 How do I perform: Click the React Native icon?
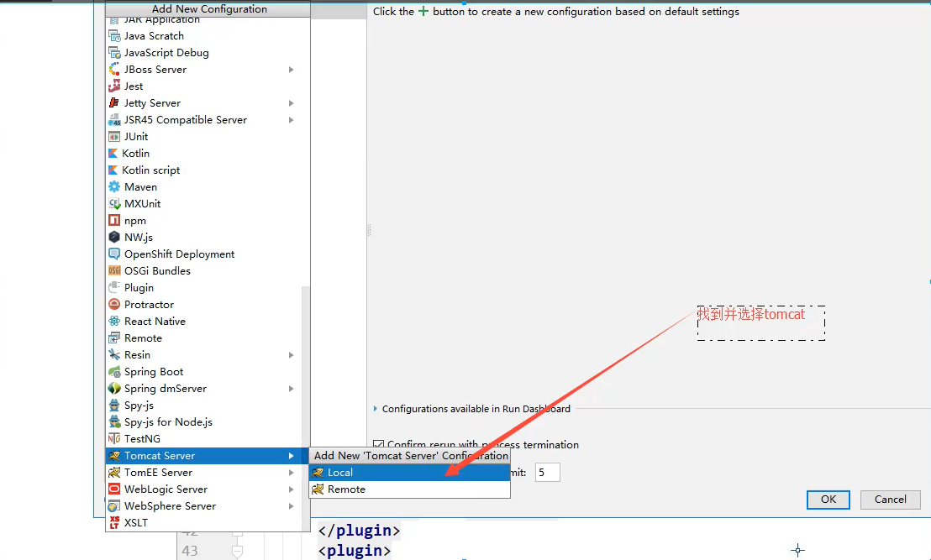click(x=114, y=322)
